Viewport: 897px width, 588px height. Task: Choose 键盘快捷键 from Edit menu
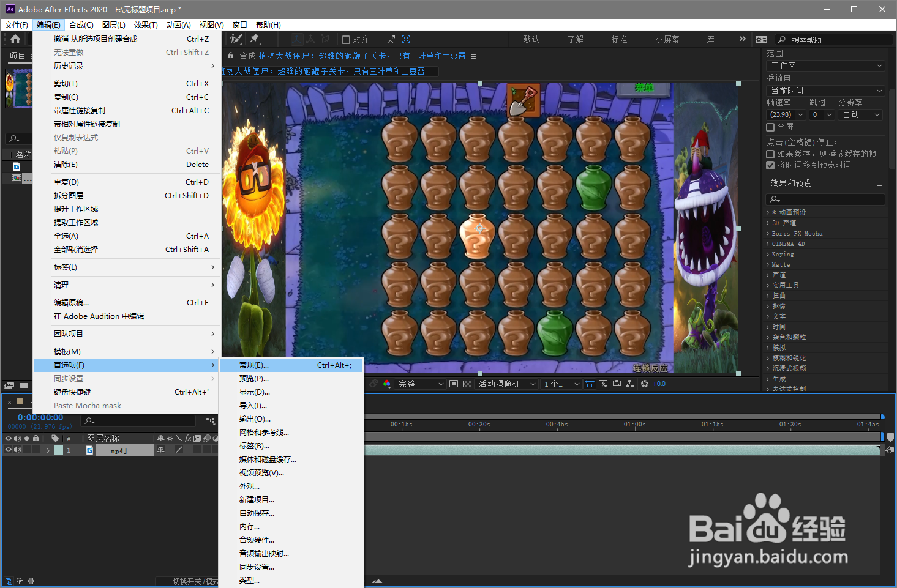point(127,392)
